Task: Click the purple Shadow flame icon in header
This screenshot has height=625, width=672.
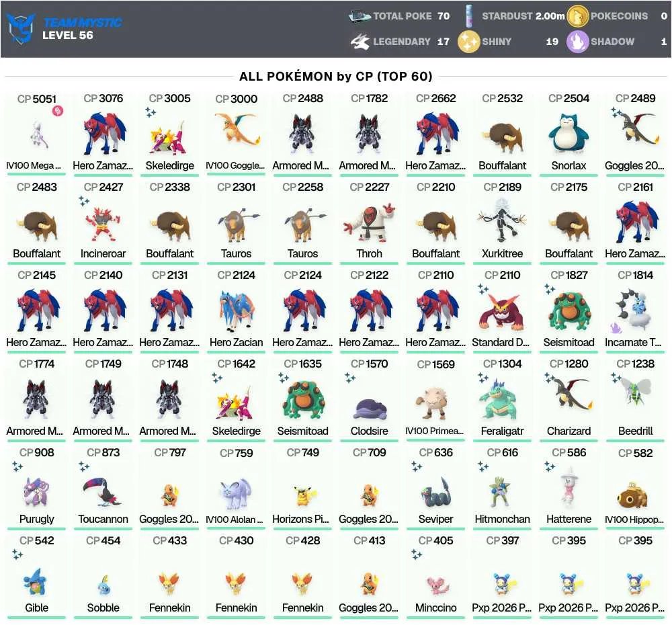Action: (578, 42)
